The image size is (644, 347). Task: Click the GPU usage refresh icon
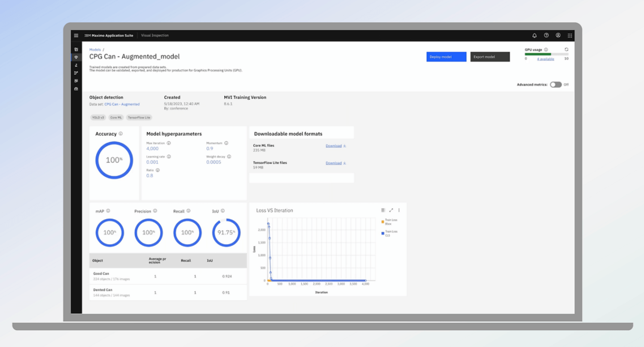[x=566, y=49]
